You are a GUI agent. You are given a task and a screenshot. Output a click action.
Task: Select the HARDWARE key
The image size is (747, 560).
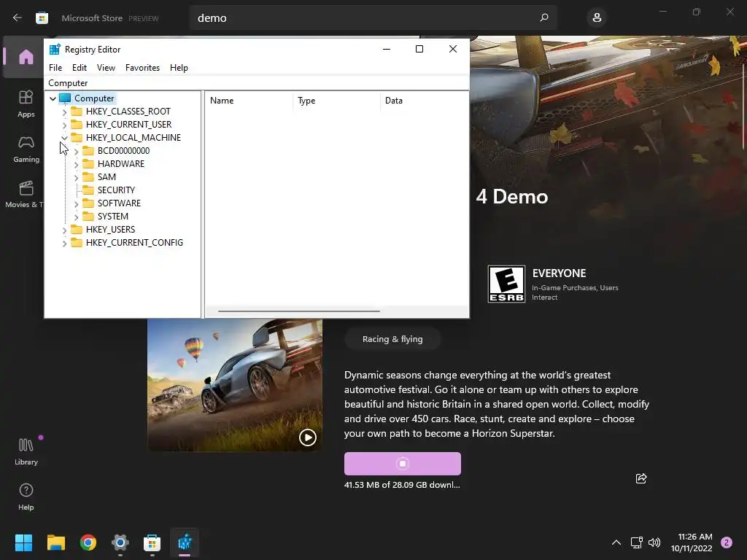click(120, 164)
